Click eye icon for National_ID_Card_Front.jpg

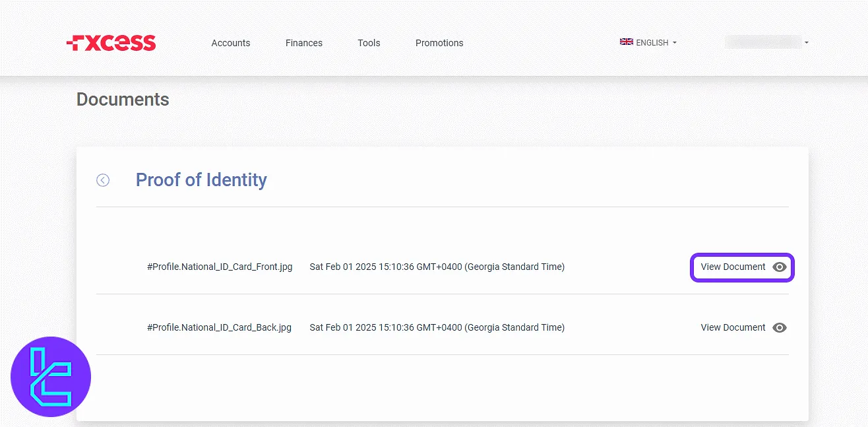pos(780,267)
